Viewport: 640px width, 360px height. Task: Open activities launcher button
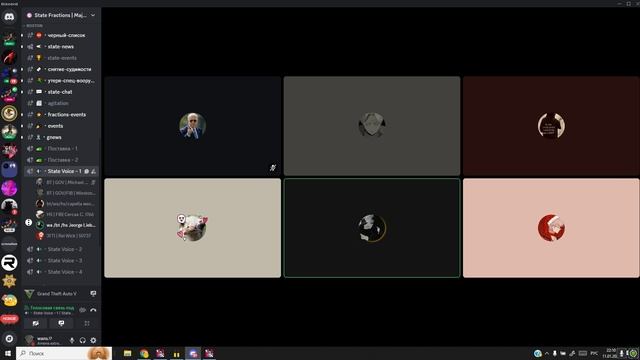tap(87, 323)
